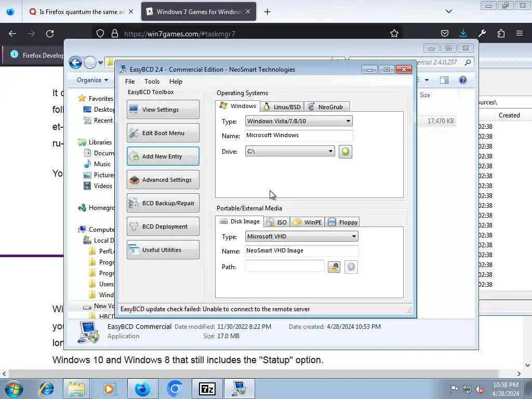Open the Help menu in EasyBCD
532x399 pixels.
[176, 82]
